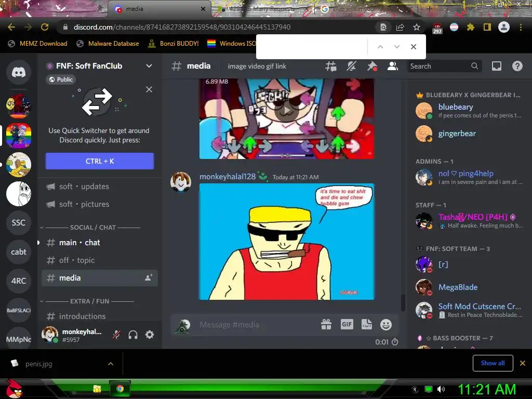
Task: Open the 4RC server icon
Action: (19, 281)
